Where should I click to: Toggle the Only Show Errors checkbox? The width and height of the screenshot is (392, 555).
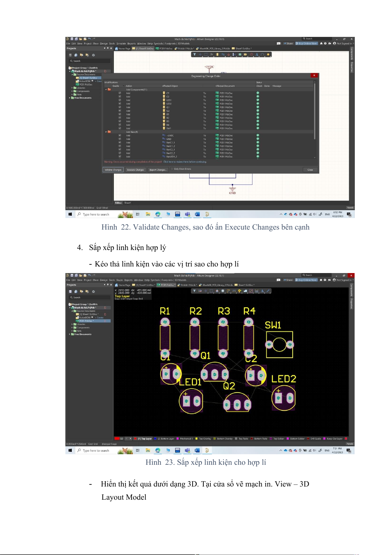click(171, 169)
